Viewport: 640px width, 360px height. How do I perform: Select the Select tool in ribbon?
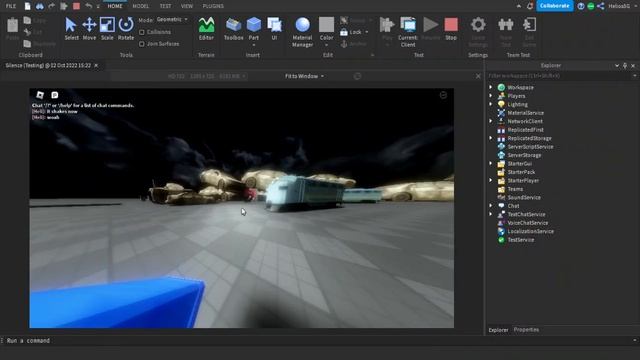click(71, 29)
